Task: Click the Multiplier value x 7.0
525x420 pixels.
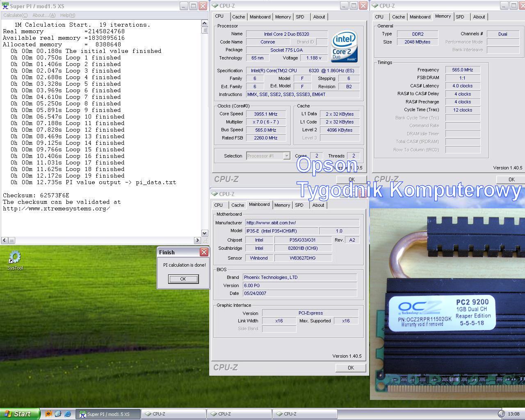Action: pos(266,122)
